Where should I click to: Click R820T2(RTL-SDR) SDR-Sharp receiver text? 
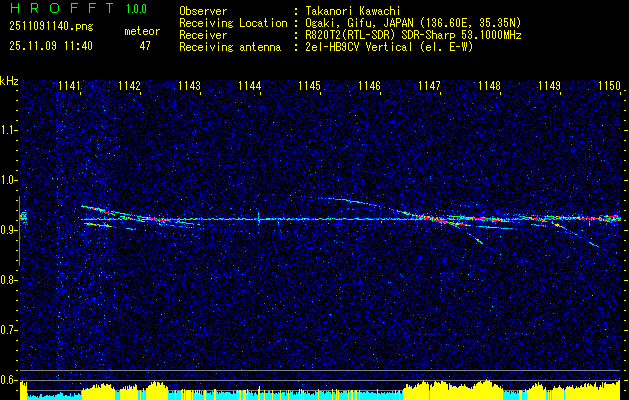coord(413,35)
